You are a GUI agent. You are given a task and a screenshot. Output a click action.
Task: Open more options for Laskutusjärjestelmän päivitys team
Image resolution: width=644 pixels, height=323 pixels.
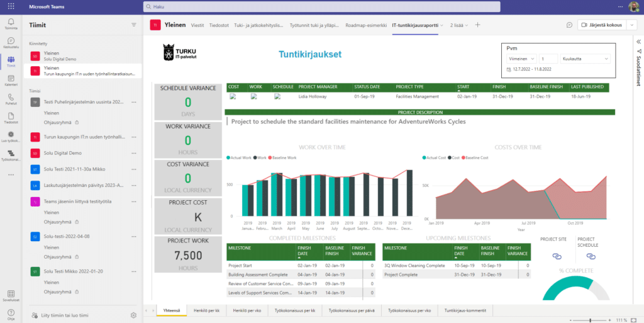click(x=133, y=186)
